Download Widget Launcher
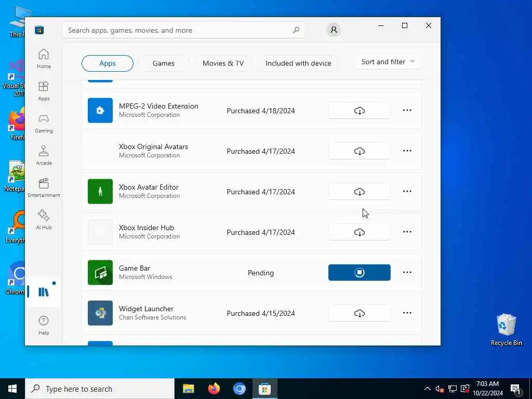This screenshot has height=399, width=532. [360, 313]
